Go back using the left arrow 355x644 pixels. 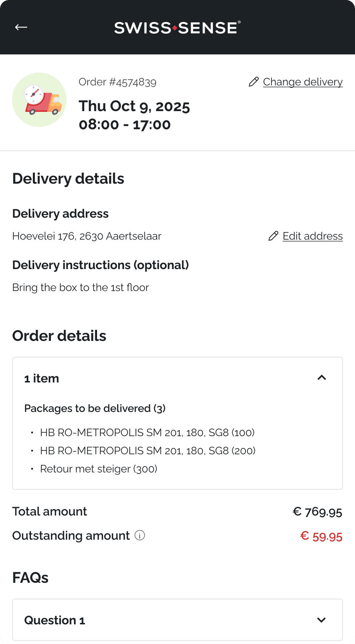(x=21, y=27)
